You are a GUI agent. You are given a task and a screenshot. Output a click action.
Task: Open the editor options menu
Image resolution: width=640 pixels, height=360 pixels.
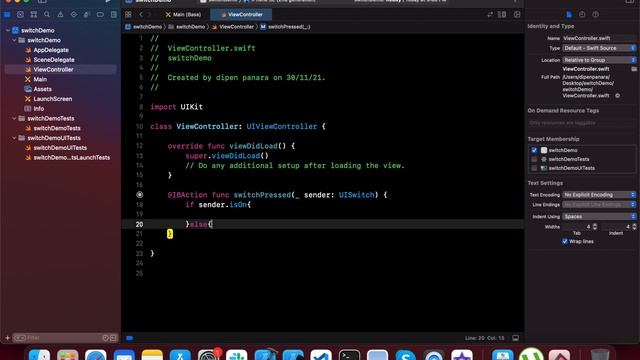pos(502,15)
